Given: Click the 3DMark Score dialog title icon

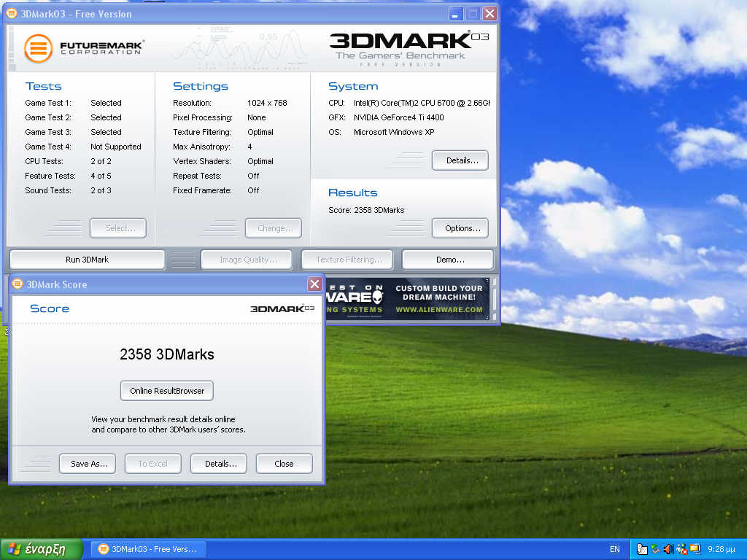Looking at the screenshot, I should 18,284.
